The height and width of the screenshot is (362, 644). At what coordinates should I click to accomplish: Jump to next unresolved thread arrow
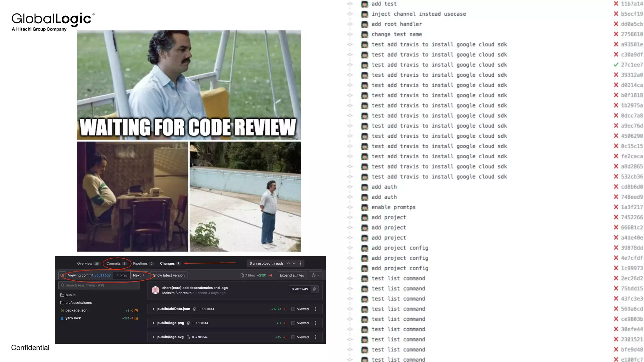[294, 263]
